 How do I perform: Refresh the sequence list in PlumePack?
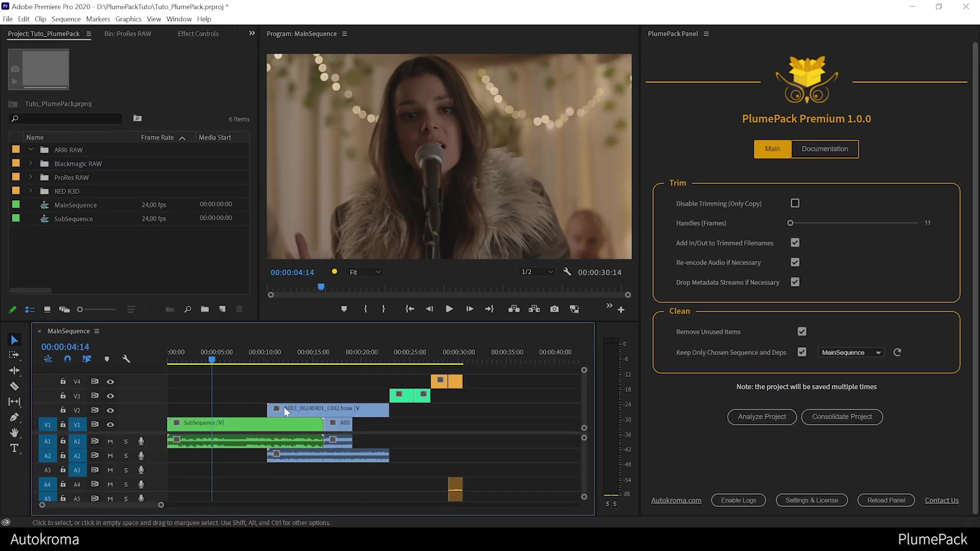(x=897, y=353)
